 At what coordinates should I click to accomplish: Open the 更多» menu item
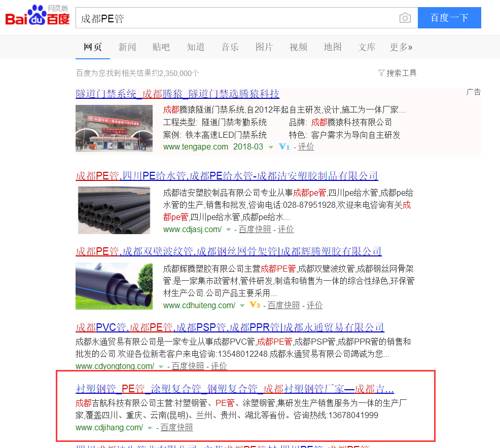[x=401, y=47]
